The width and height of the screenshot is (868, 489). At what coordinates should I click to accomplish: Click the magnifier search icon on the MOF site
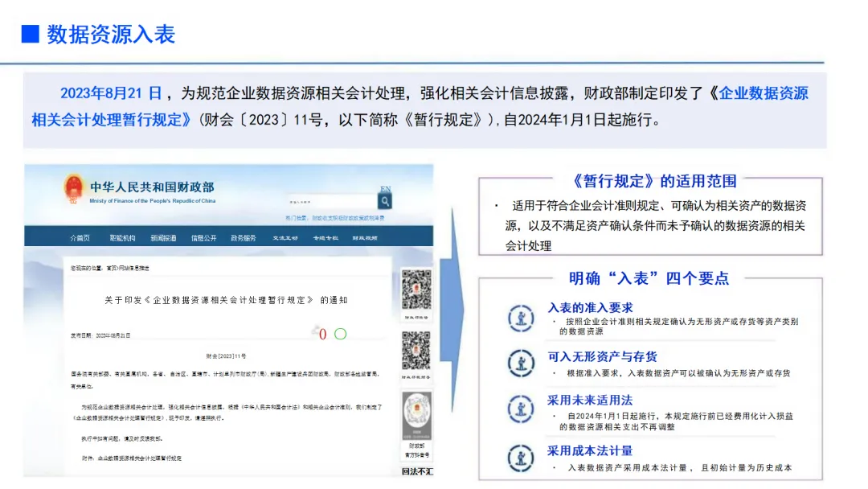(x=385, y=202)
